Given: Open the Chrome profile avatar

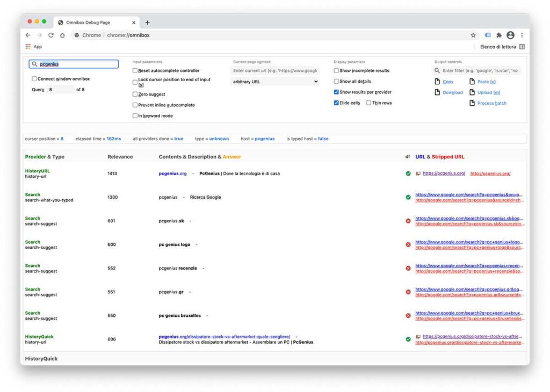Looking at the screenshot, I should [510, 35].
